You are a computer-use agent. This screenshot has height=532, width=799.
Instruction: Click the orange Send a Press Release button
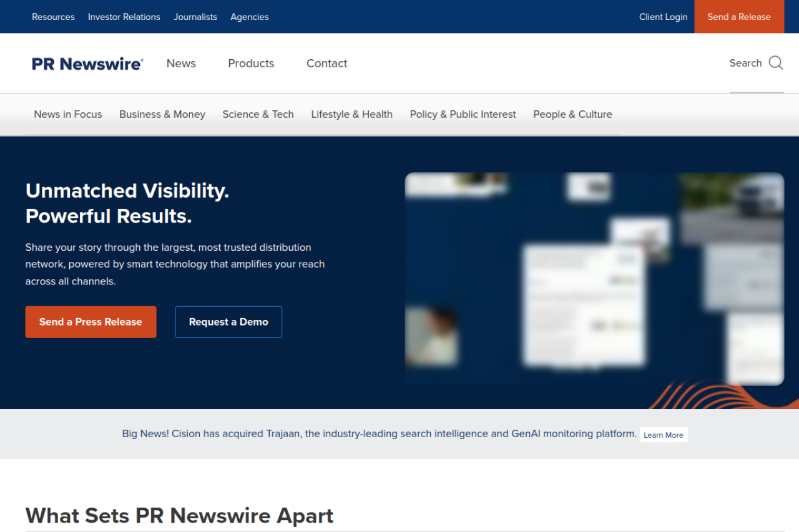pos(91,322)
